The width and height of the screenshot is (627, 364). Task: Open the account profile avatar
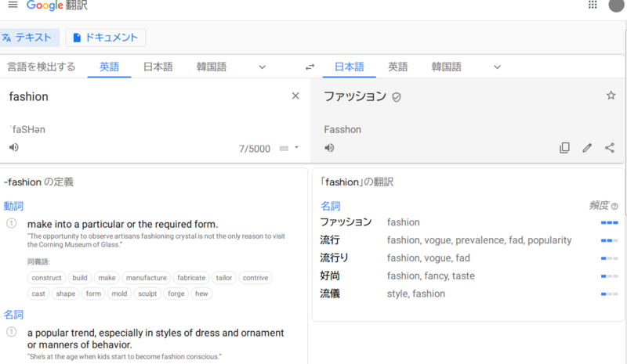(x=616, y=5)
